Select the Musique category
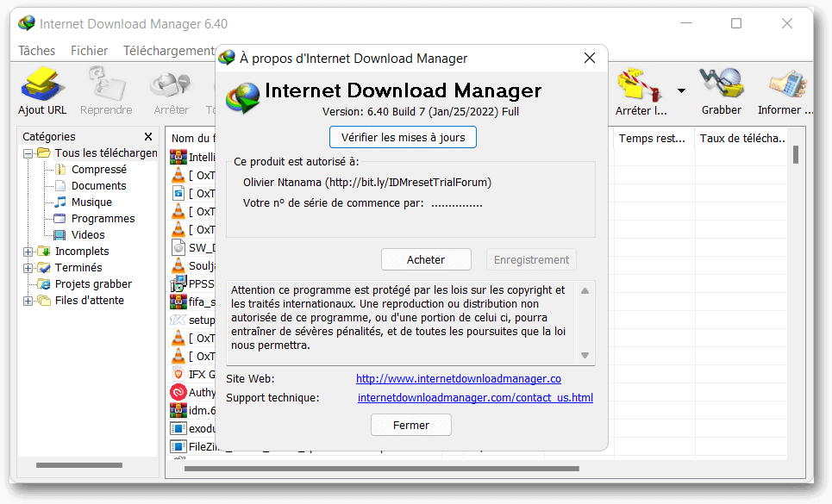Image resolution: width=832 pixels, height=504 pixels. (x=91, y=202)
